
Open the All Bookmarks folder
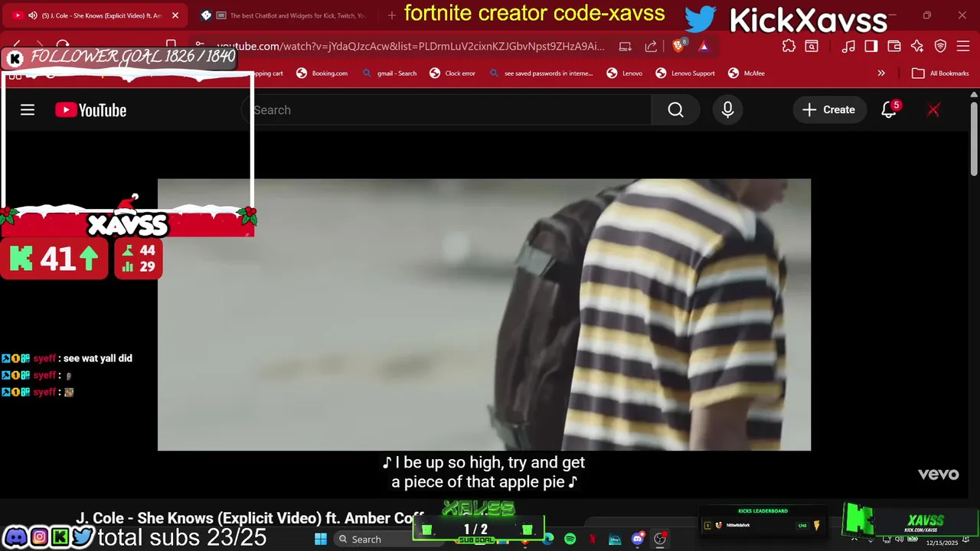pos(940,73)
